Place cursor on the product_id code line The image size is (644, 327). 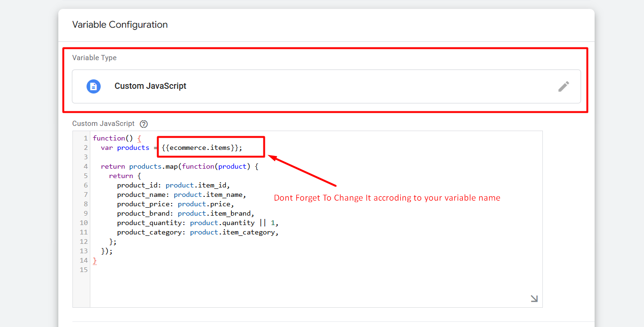(x=173, y=185)
